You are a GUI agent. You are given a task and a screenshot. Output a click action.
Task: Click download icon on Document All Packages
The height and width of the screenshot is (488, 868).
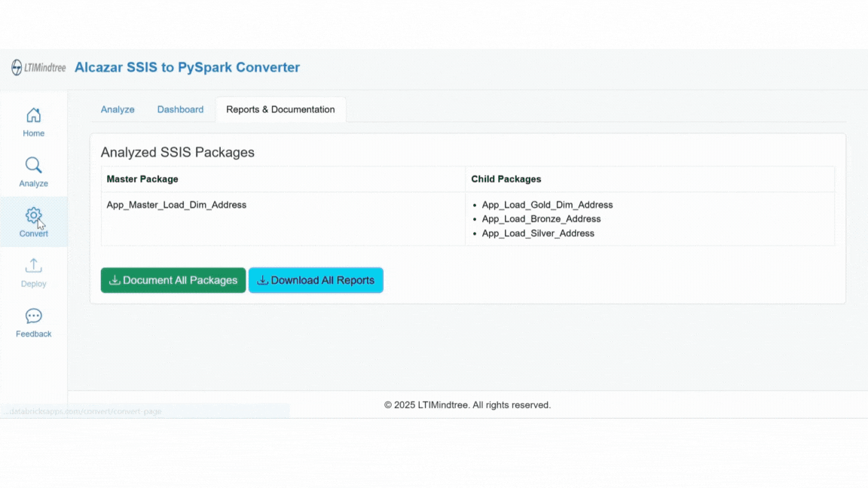coord(115,280)
